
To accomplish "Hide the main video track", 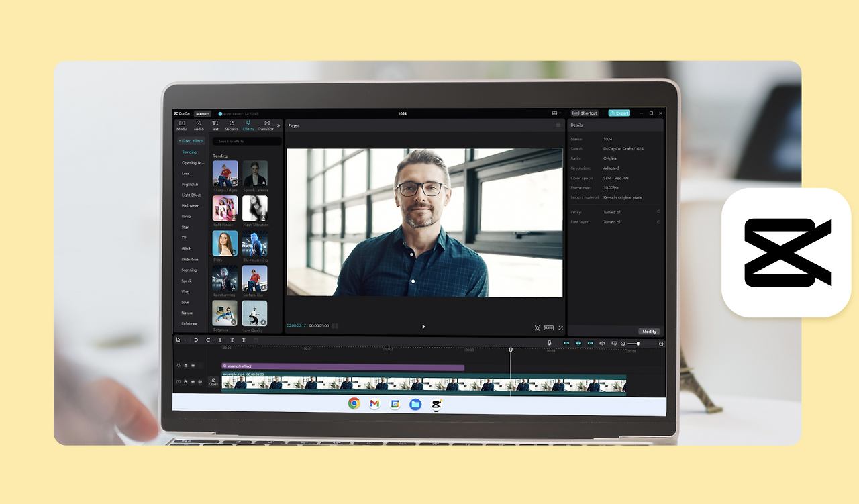I will pyautogui.click(x=193, y=381).
